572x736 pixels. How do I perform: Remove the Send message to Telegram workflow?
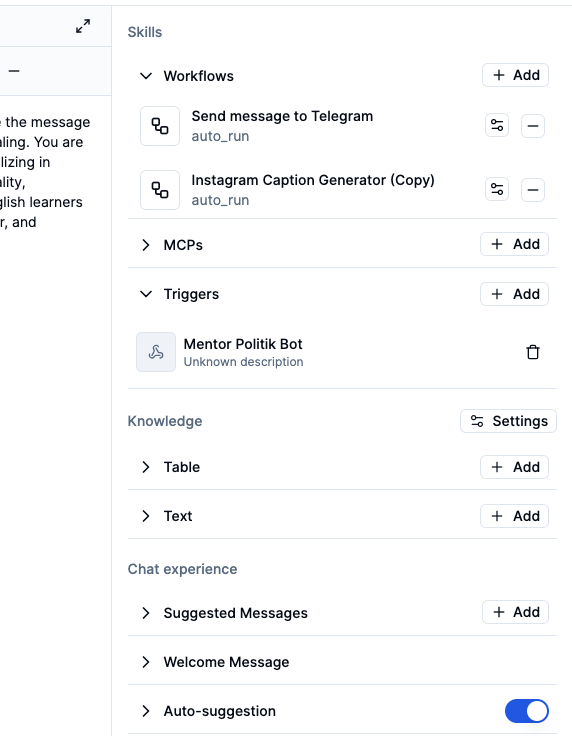(x=533, y=126)
